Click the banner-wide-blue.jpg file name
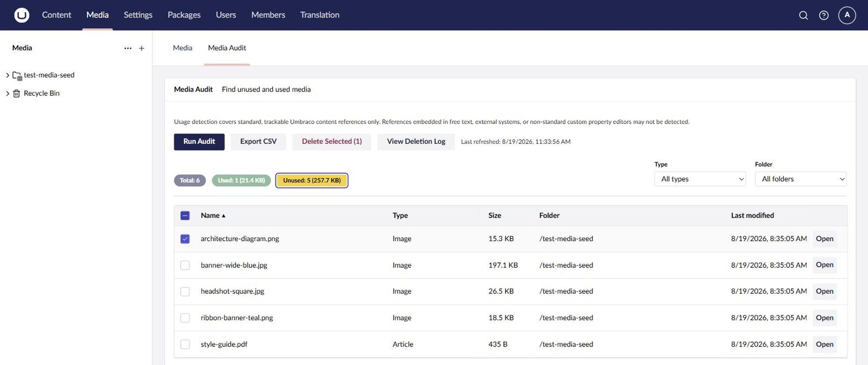Screen dimensions: 868x365 [x=234, y=265]
